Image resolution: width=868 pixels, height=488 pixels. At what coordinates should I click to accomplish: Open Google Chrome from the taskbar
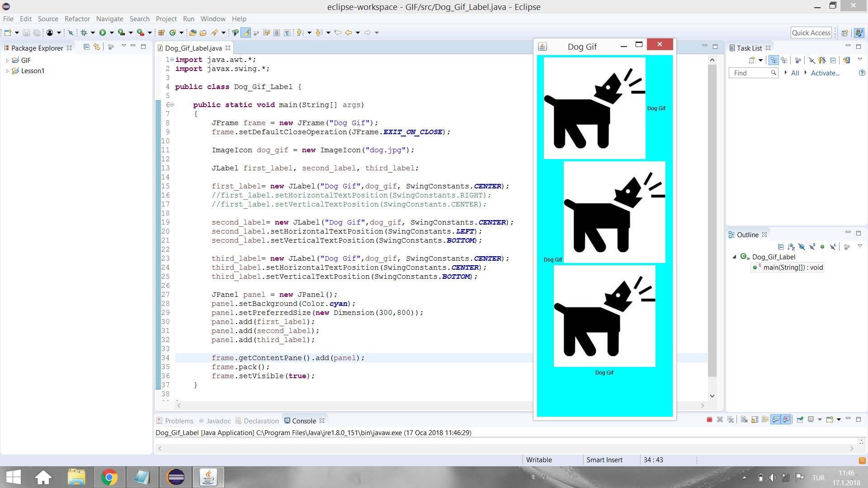pyautogui.click(x=109, y=477)
